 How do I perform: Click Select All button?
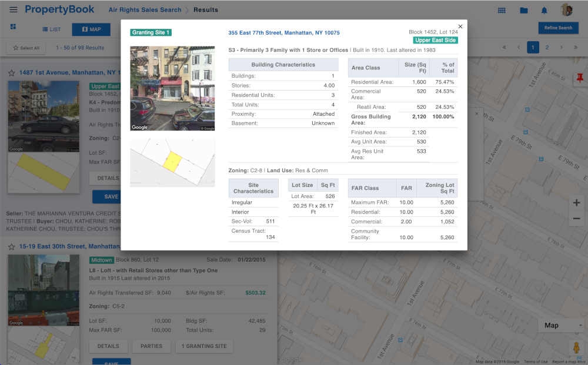click(x=26, y=48)
